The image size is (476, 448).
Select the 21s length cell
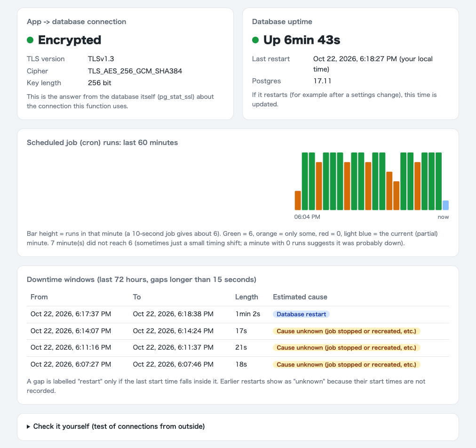[241, 347]
